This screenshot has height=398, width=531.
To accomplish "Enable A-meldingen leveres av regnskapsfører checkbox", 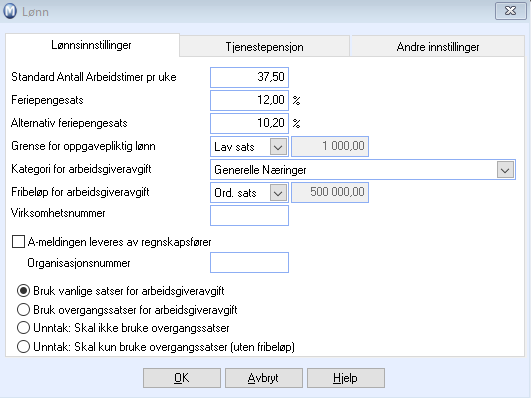I will click(18, 242).
